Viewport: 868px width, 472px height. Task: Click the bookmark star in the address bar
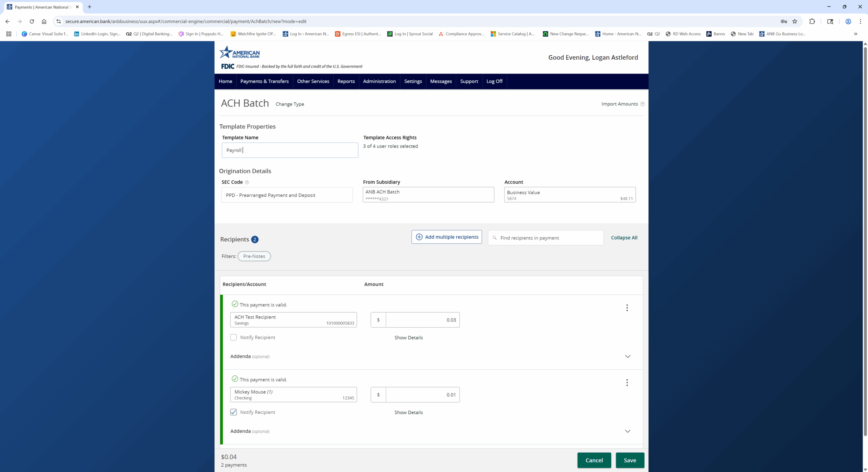[x=794, y=21]
